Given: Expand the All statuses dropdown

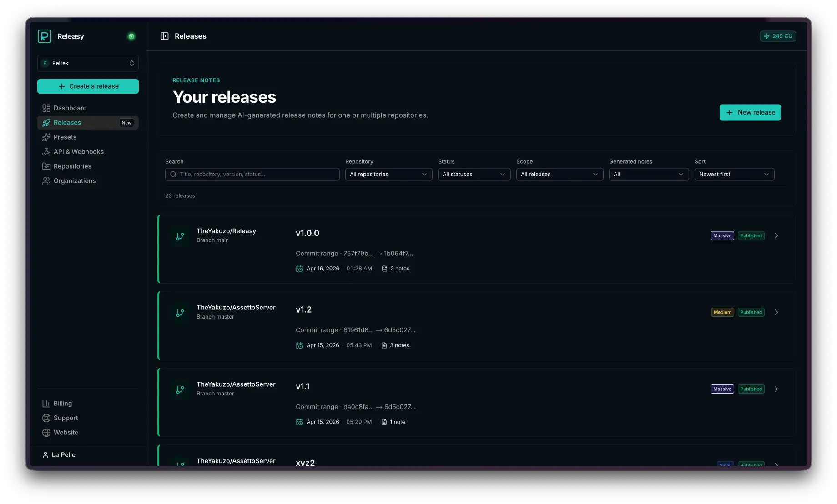Looking at the screenshot, I should coord(474,175).
